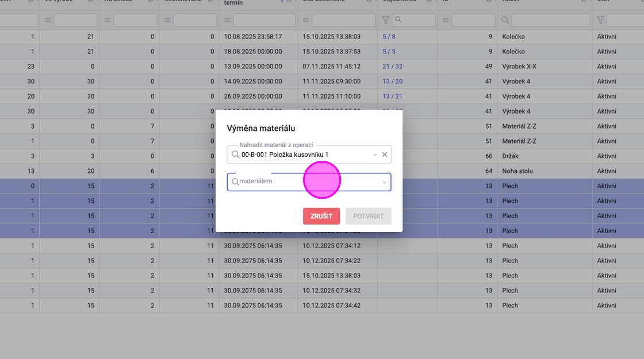This screenshot has height=359, width=644.
Task: Click the equals operator icon in the 'termín' column filter
Action: 227,20
